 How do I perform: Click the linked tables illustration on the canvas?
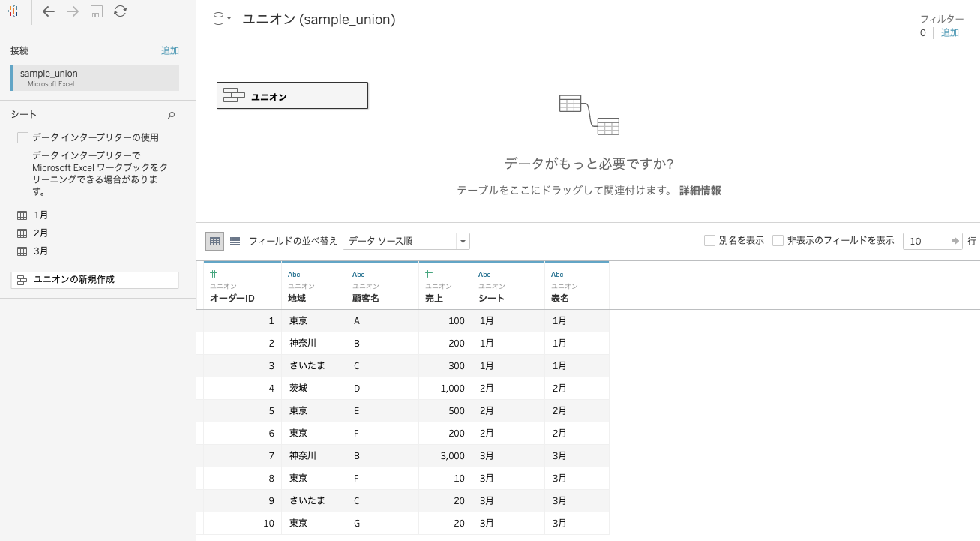589,114
